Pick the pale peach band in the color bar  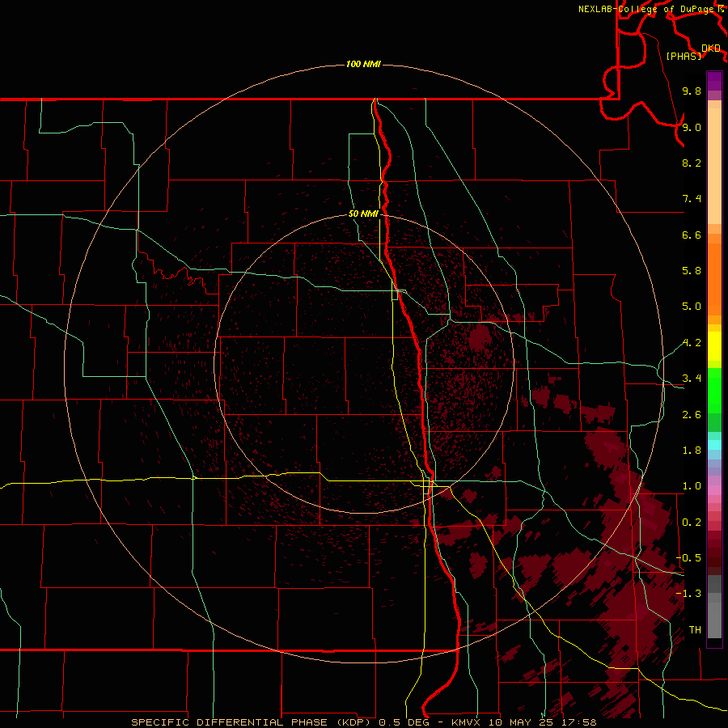click(x=714, y=166)
